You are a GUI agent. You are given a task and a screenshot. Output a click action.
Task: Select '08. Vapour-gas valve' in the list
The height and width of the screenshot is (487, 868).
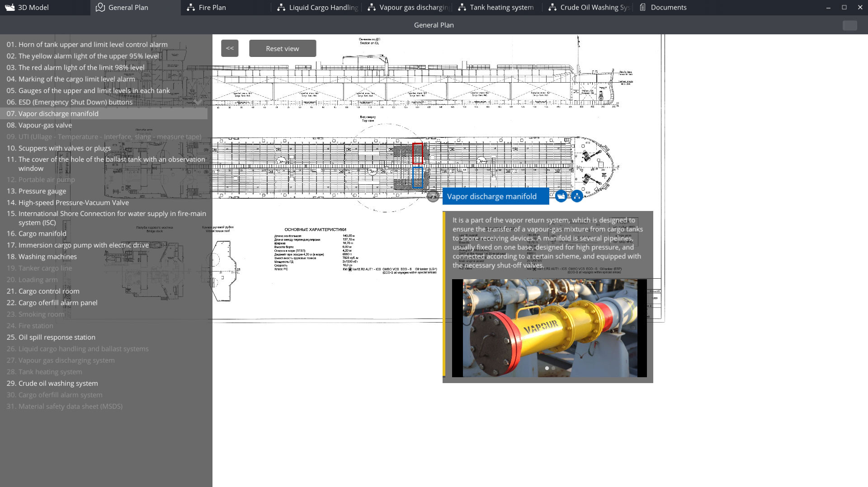[x=45, y=125]
